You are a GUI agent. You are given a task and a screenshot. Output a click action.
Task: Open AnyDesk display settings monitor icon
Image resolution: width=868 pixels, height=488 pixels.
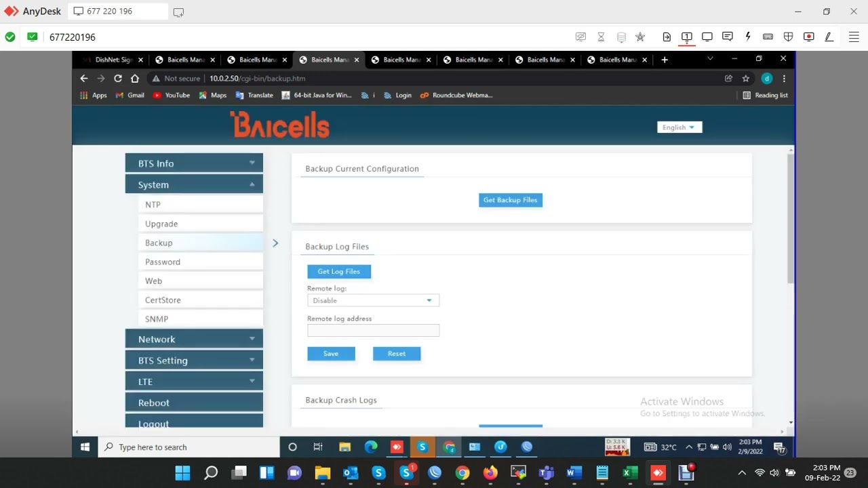[x=707, y=37]
